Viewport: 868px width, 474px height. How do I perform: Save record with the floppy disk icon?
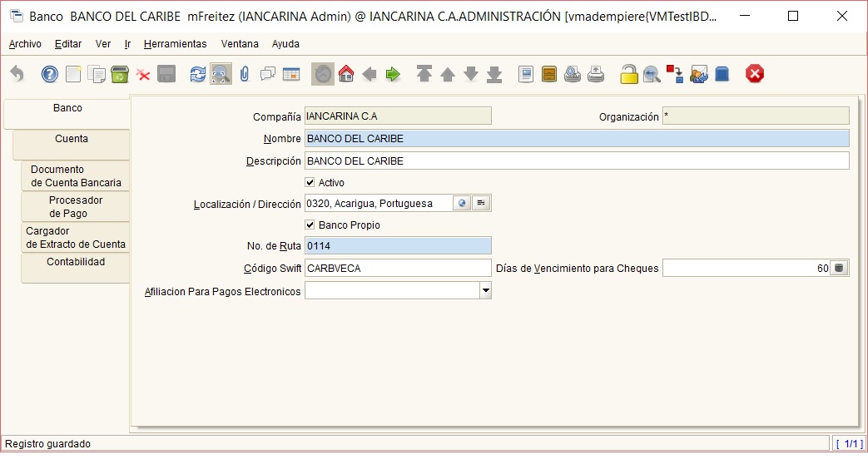pyautogui.click(x=166, y=73)
